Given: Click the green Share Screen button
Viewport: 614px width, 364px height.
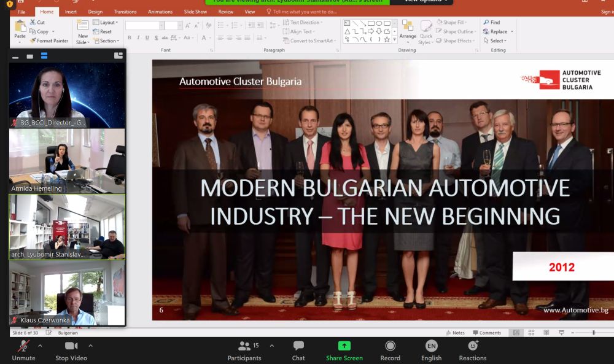Looking at the screenshot, I should pyautogui.click(x=344, y=350).
